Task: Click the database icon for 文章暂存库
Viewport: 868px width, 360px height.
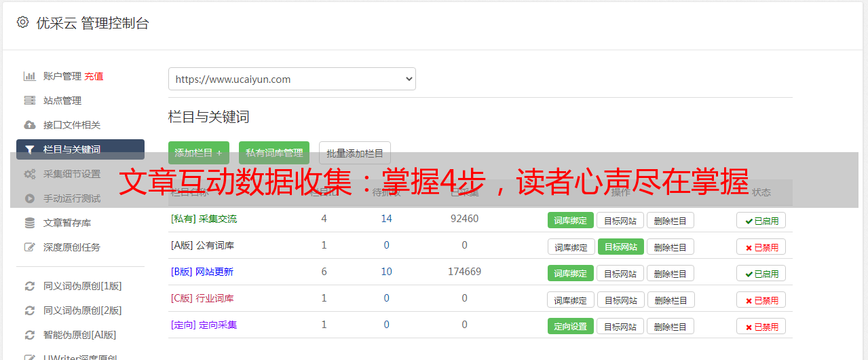Action: [x=29, y=223]
